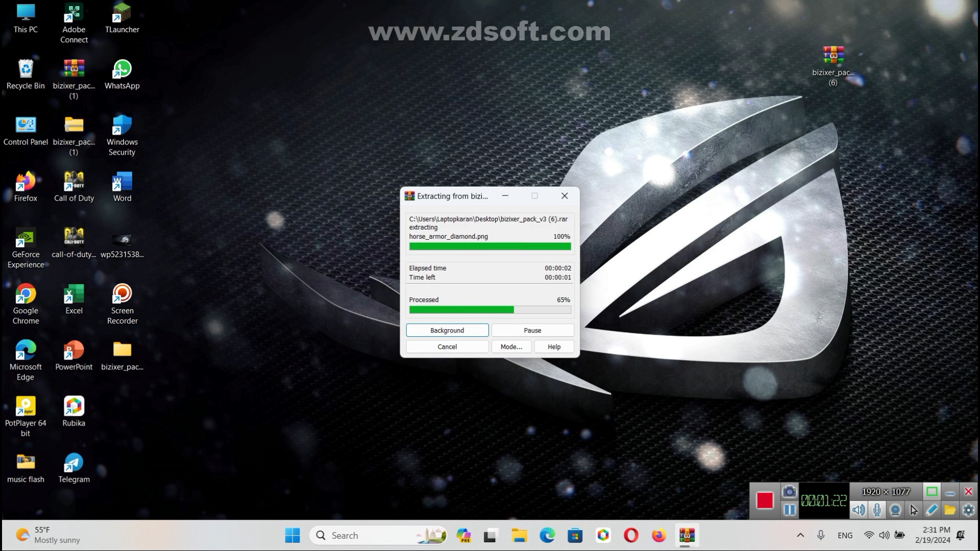Click the taskbar Search box
980x551 pixels.
(x=378, y=535)
